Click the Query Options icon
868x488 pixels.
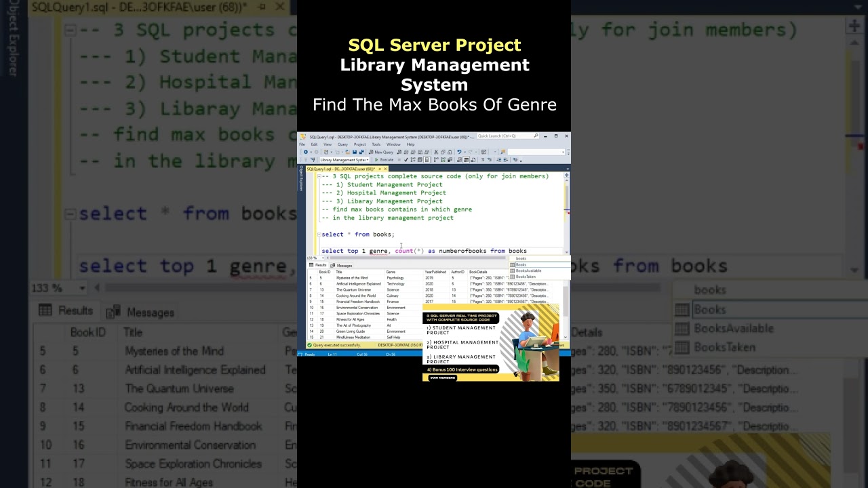point(420,160)
